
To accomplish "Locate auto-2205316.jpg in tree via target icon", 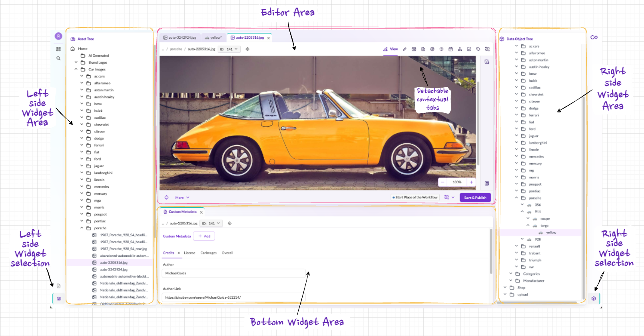I will pyautogui.click(x=247, y=49).
